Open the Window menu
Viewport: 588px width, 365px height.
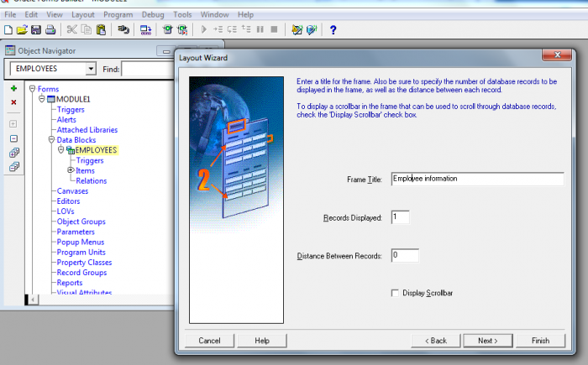pos(214,14)
